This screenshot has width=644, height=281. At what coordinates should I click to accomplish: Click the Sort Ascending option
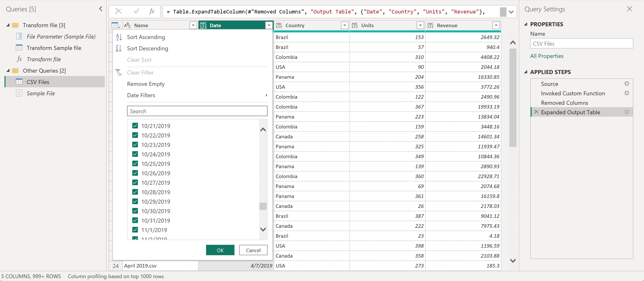(146, 37)
